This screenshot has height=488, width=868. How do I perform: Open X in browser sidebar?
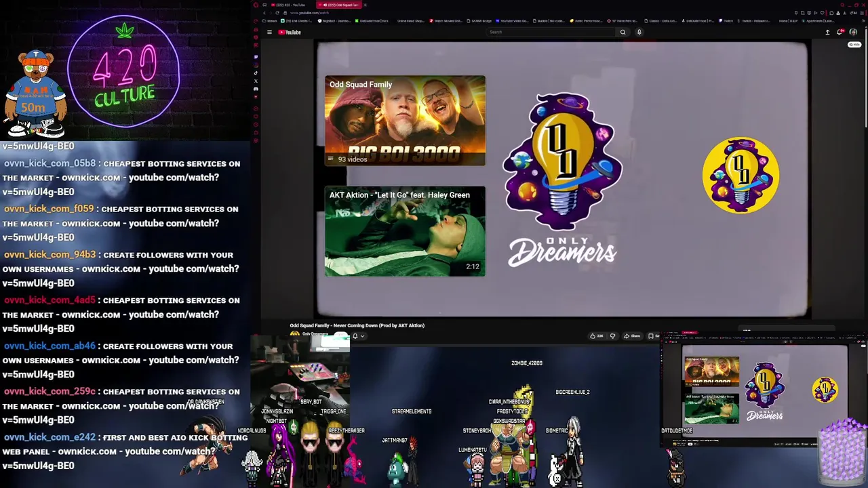(x=256, y=81)
